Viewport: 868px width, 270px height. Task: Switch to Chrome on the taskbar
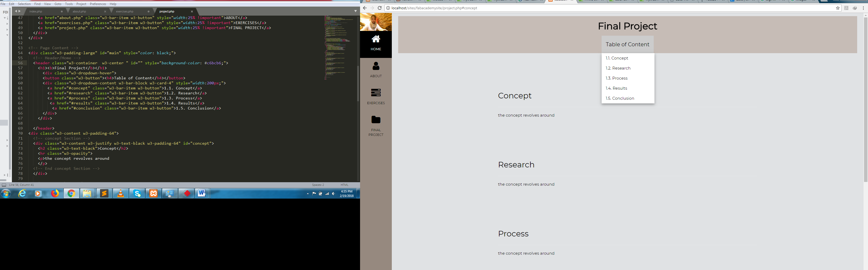tap(71, 194)
